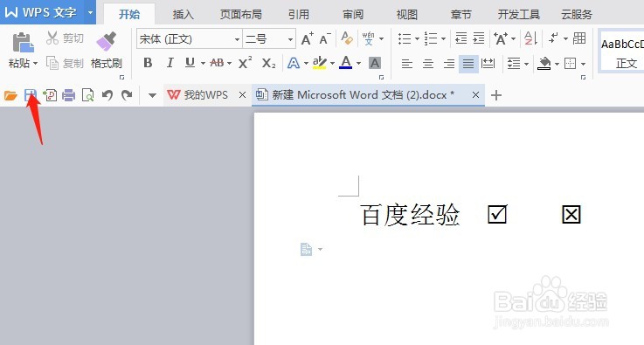Viewport: 644px width, 345px height.
Task: Toggle superscript X² formatting
Action: (246, 63)
